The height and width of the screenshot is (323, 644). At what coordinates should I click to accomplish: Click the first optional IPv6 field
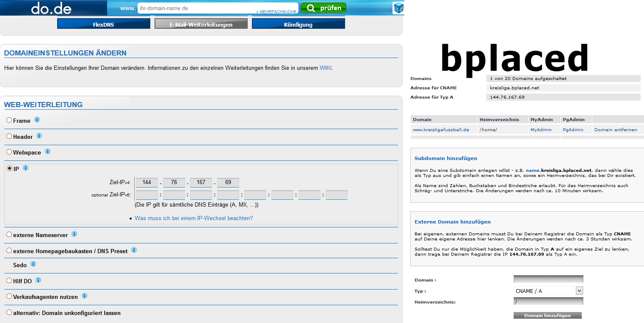click(x=147, y=195)
